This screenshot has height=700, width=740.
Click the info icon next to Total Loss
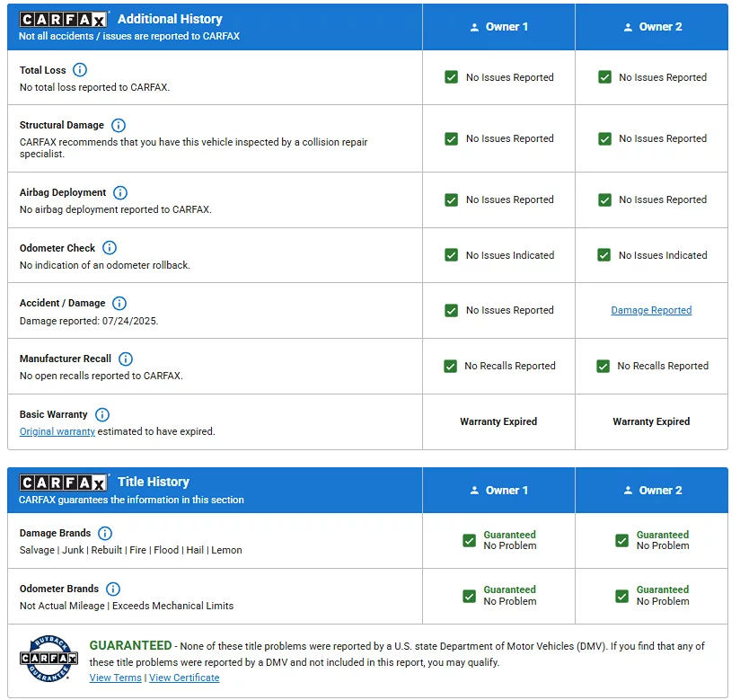80,70
